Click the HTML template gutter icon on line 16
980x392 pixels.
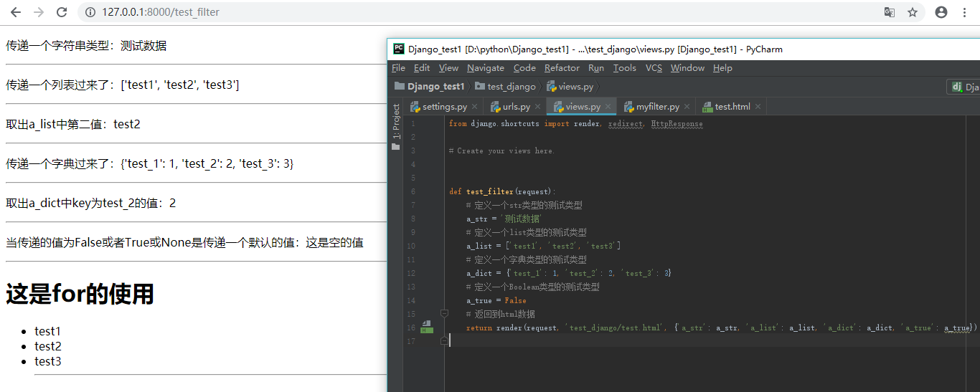426,328
